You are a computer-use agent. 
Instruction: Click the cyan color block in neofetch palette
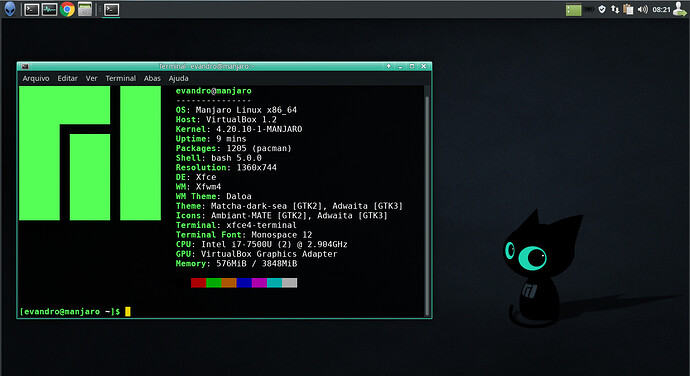pyautogui.click(x=275, y=283)
